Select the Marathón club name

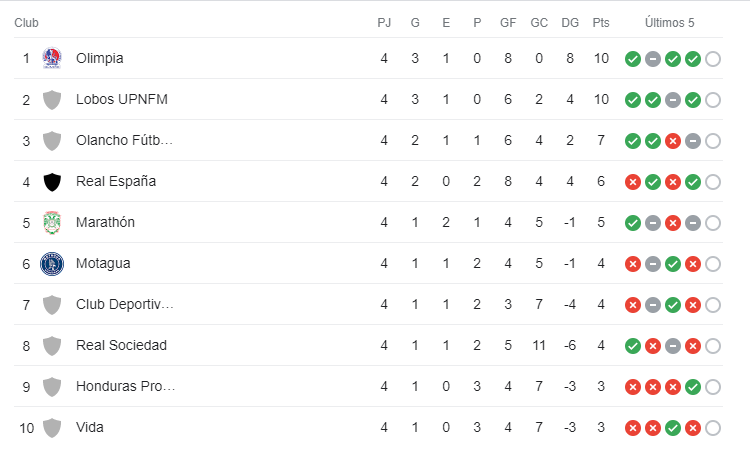pyautogui.click(x=105, y=222)
